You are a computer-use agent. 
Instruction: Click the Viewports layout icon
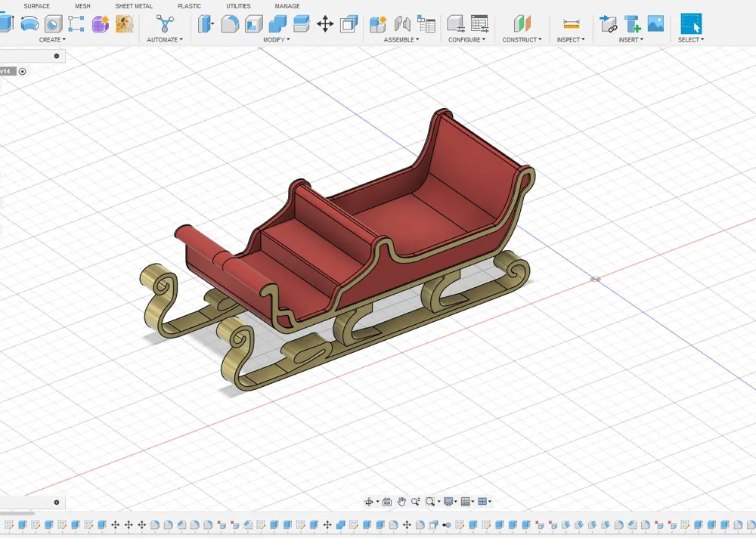(x=482, y=502)
